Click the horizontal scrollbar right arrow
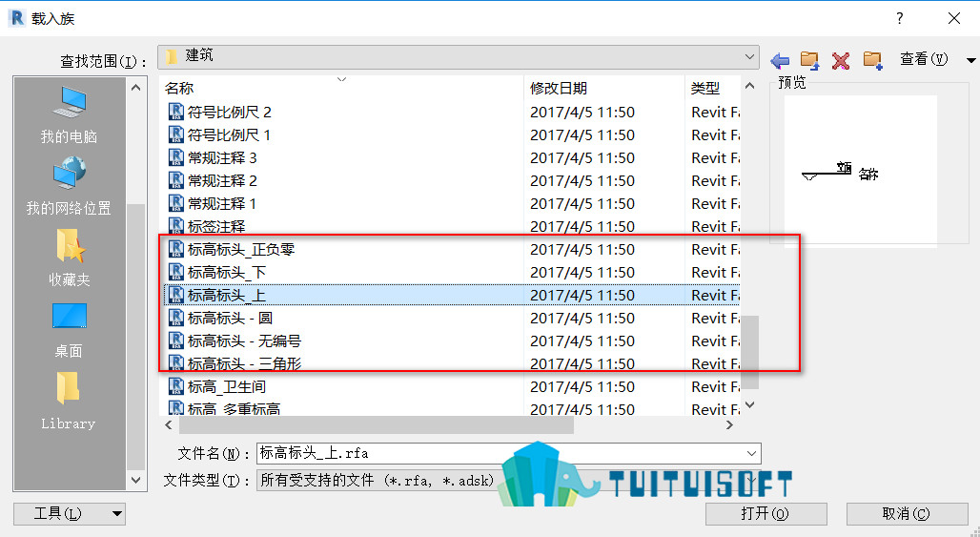This screenshot has width=980, height=537. pyautogui.click(x=730, y=425)
